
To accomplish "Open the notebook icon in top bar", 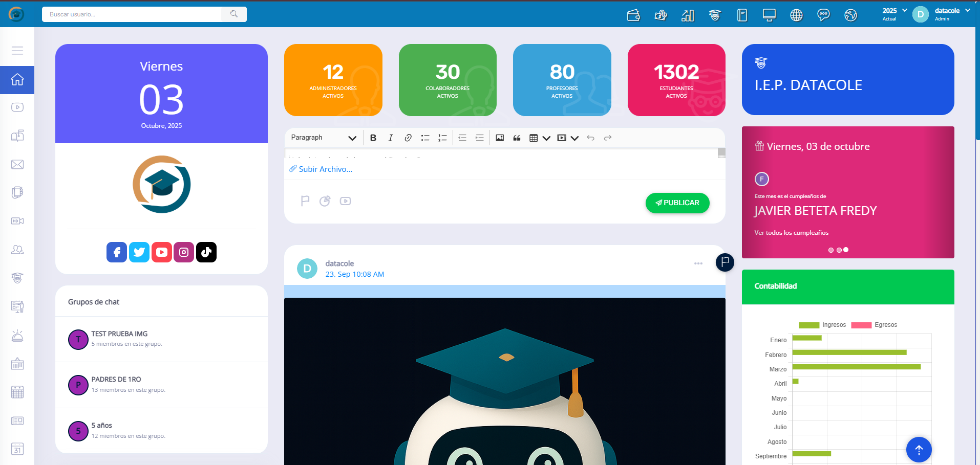I will pos(742,15).
